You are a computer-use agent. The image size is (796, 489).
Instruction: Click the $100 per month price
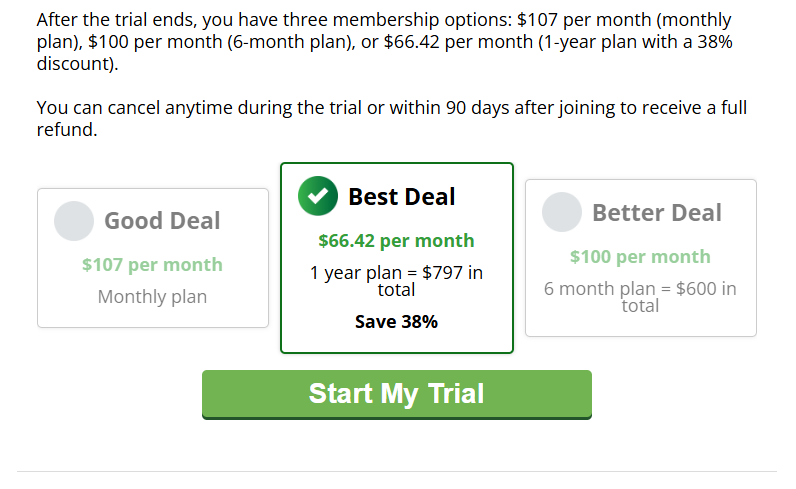640,257
